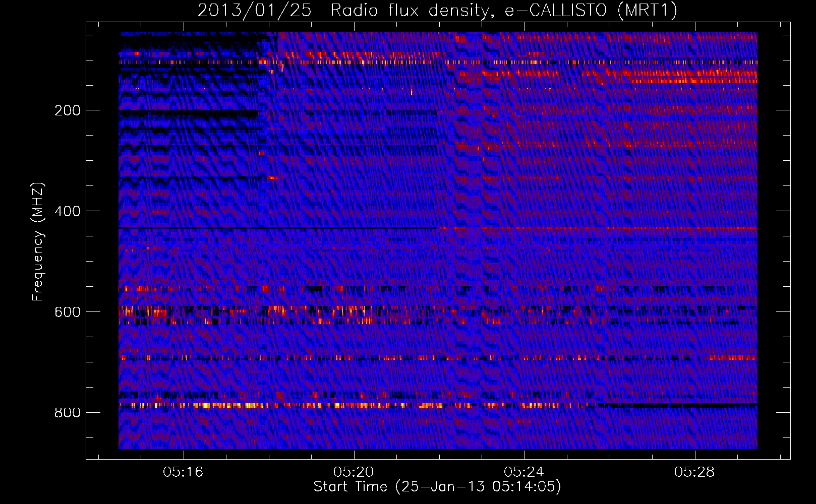Click the 800 frequency tick label
The image size is (816, 504).
pos(68,413)
